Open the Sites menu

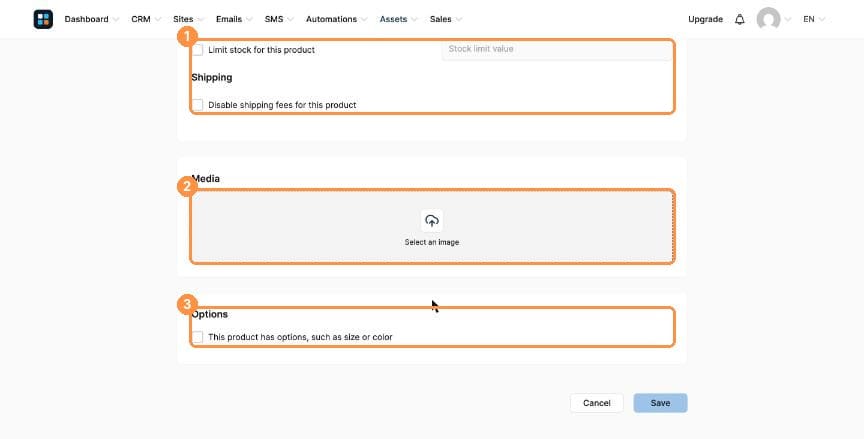(183, 19)
